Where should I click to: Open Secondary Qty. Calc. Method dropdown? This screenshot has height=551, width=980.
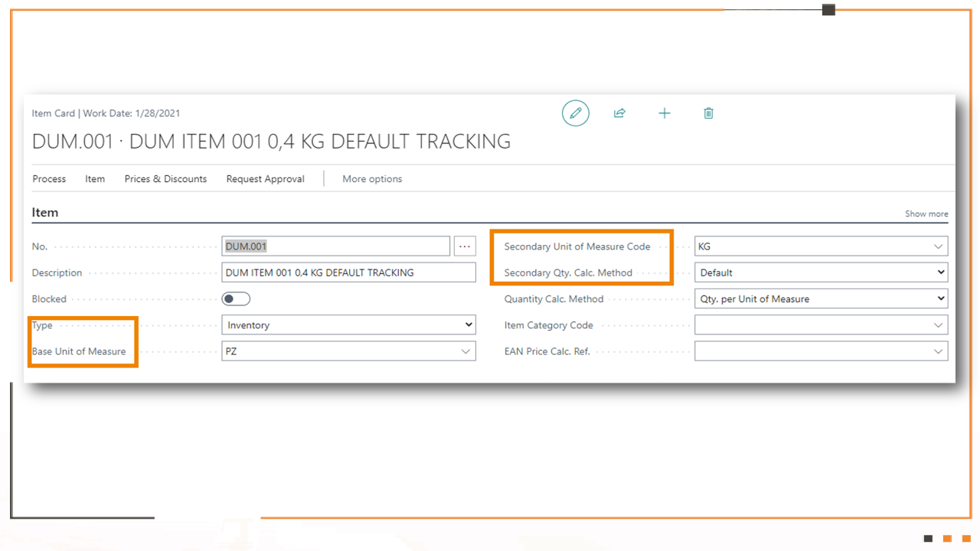[x=821, y=272]
